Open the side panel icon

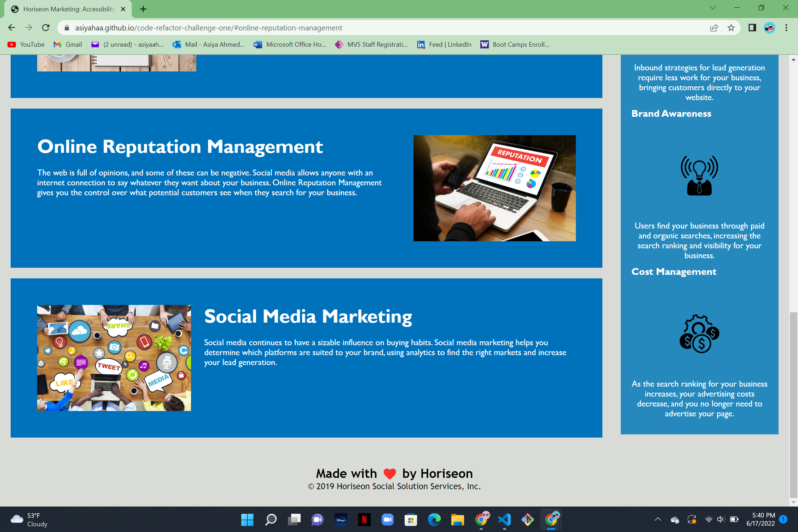(x=752, y=28)
